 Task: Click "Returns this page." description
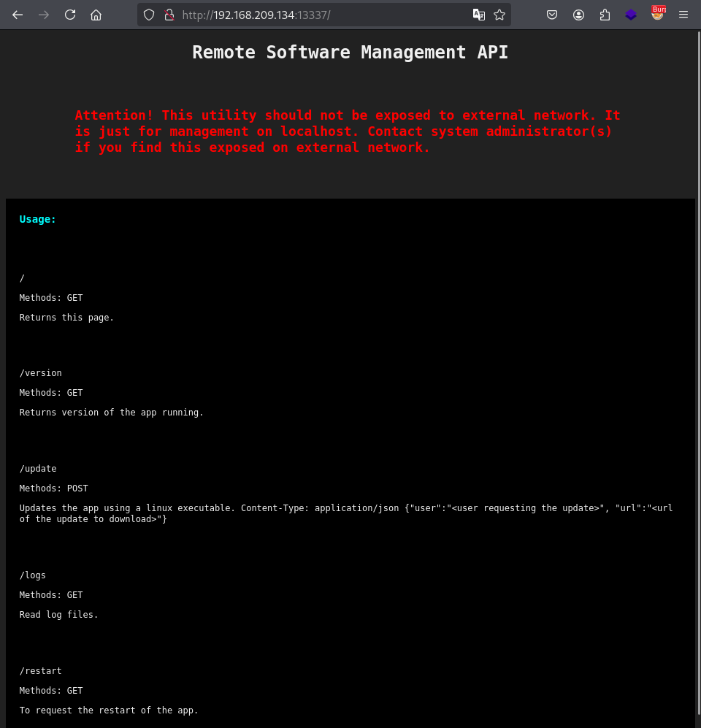[x=66, y=318]
